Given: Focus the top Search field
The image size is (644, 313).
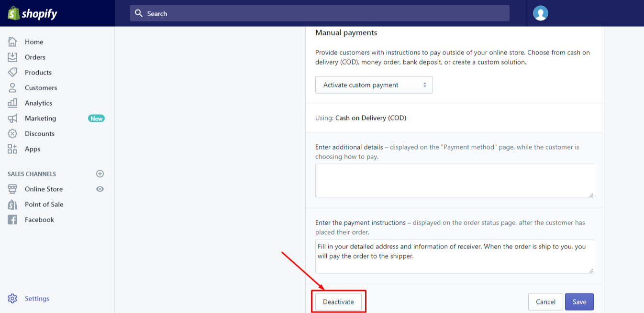Looking at the screenshot, I should [320, 13].
